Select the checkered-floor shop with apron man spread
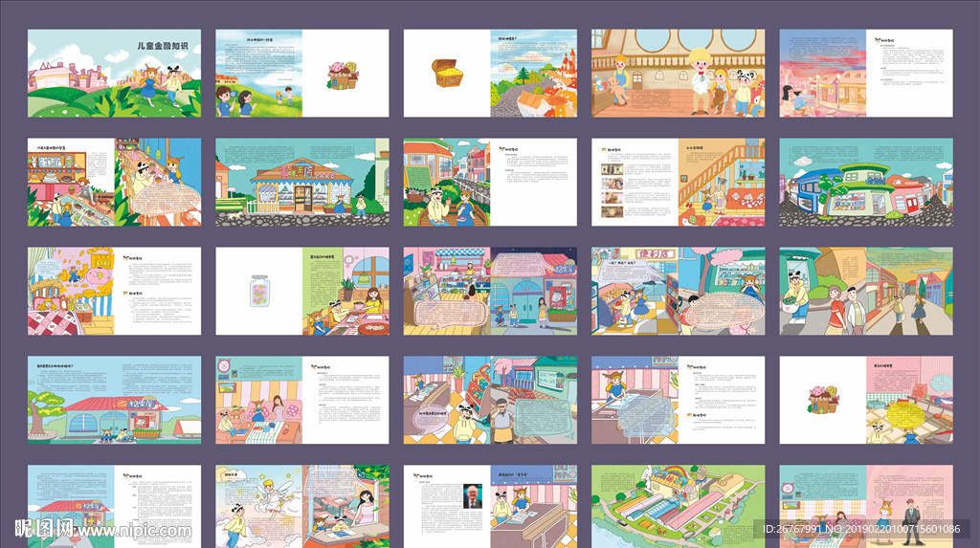The height and width of the screenshot is (548, 980). coord(490,400)
